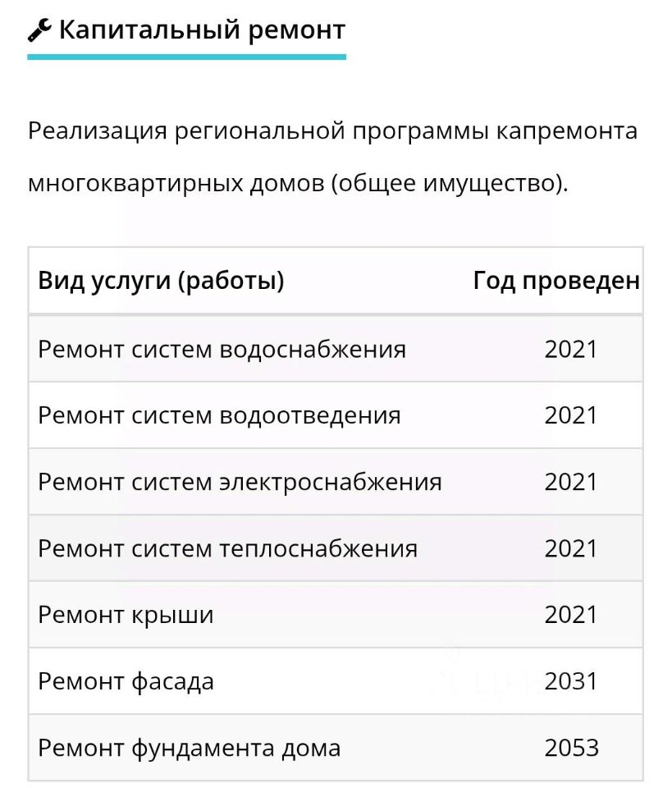Viewport: 672px width, 788px height.
Task: Click year 2021 for roof repair
Action: [x=571, y=615]
